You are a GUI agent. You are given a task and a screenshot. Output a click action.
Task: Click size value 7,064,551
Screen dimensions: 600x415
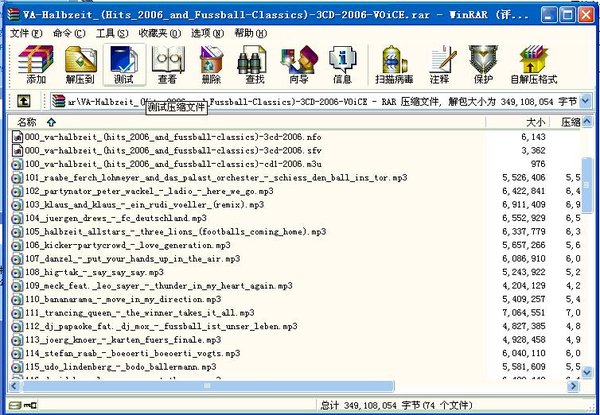pyautogui.click(x=524, y=313)
